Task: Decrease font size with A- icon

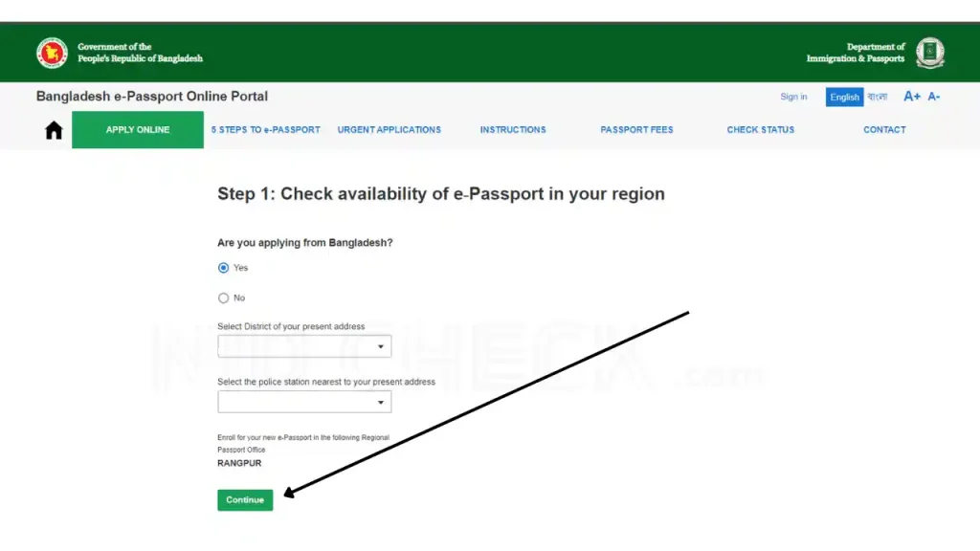Action: coord(934,97)
